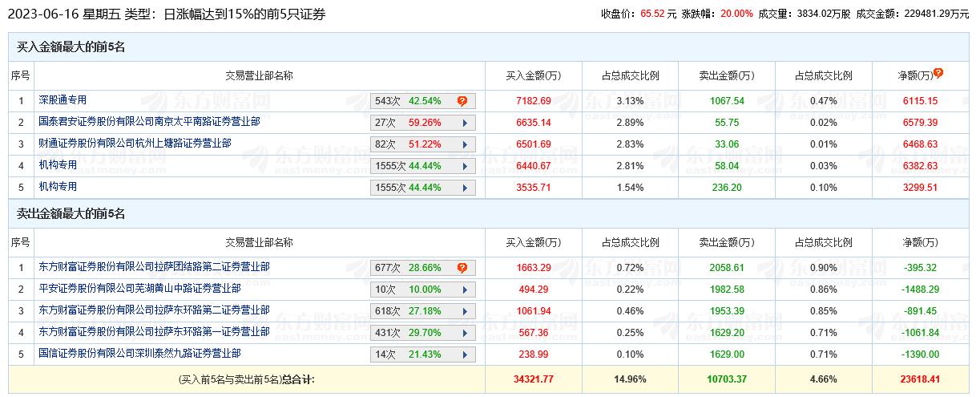
Task: Expand the 431次 29.70% statistics box
Action: (463, 332)
